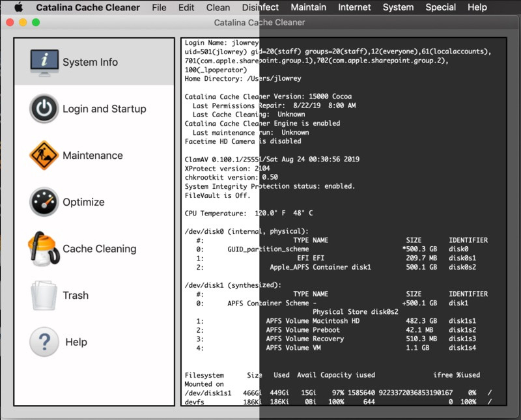Viewport: 521px width, 420px height.
Task: Open the Help menu in menu bar
Action: (x=477, y=7)
